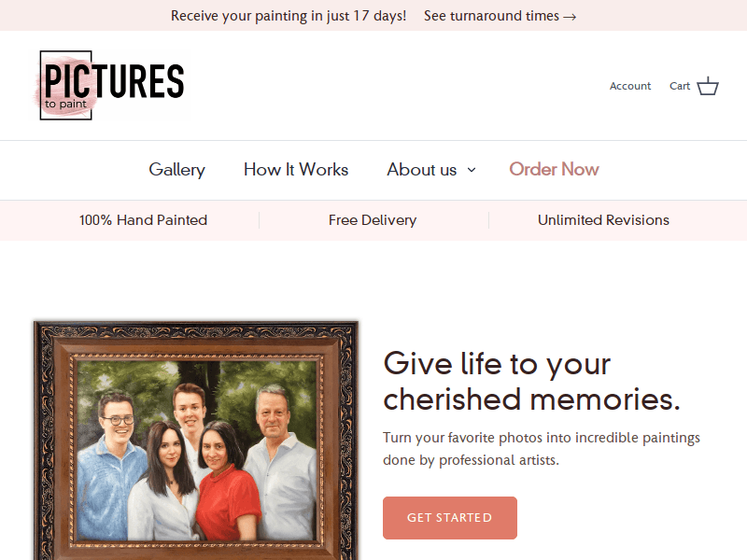This screenshot has width=747, height=560.
Task: Open the shopping cart basket icon
Action: click(708, 86)
